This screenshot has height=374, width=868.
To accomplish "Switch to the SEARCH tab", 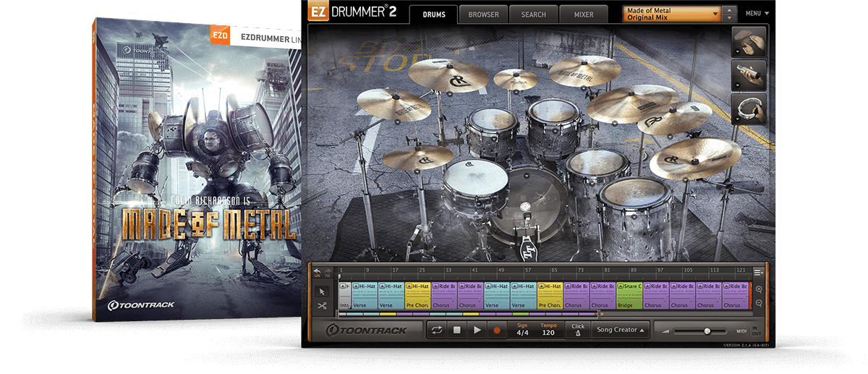I will point(533,14).
